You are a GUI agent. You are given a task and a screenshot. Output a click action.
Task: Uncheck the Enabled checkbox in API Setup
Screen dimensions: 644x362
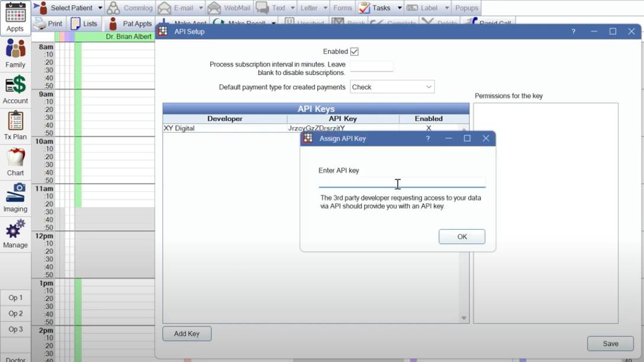354,51
